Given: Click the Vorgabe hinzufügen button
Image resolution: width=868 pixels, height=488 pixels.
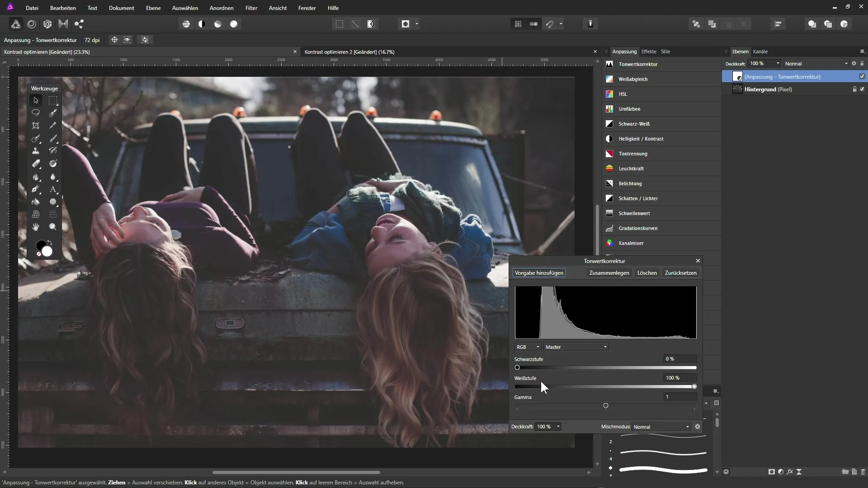Looking at the screenshot, I should (539, 273).
